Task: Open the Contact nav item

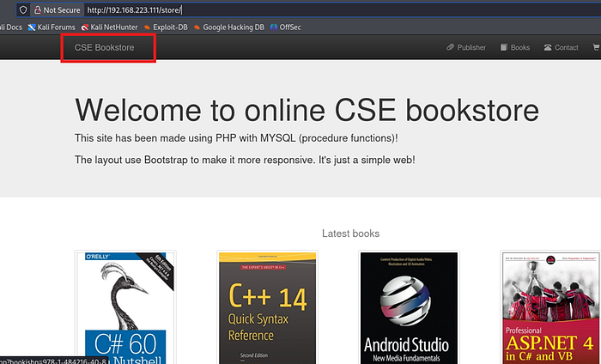Action: (561, 47)
